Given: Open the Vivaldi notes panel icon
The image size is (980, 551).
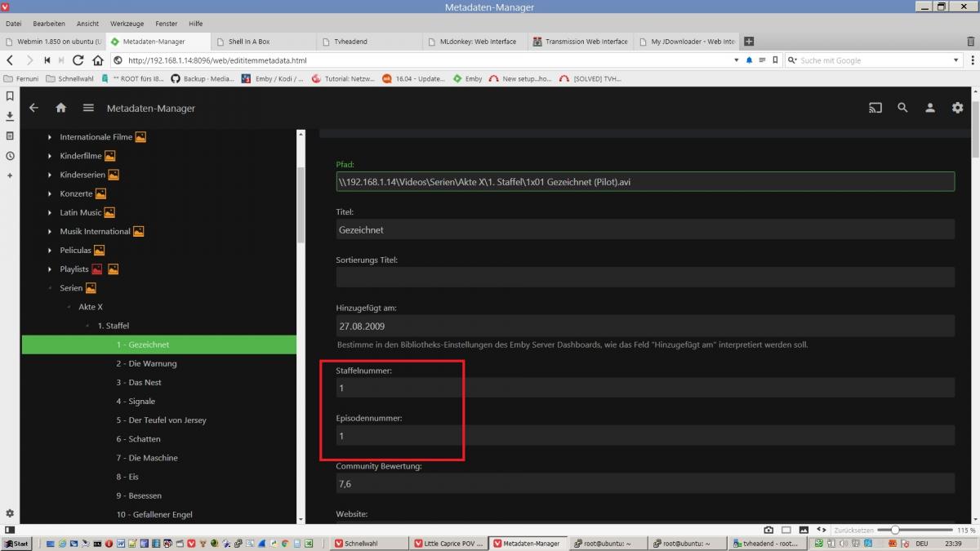Looking at the screenshot, I should (x=10, y=136).
